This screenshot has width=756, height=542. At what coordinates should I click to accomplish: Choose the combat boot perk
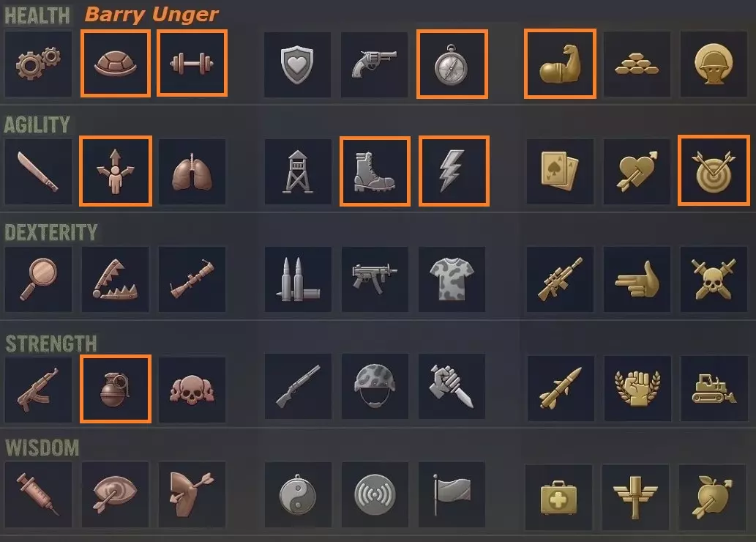click(375, 171)
